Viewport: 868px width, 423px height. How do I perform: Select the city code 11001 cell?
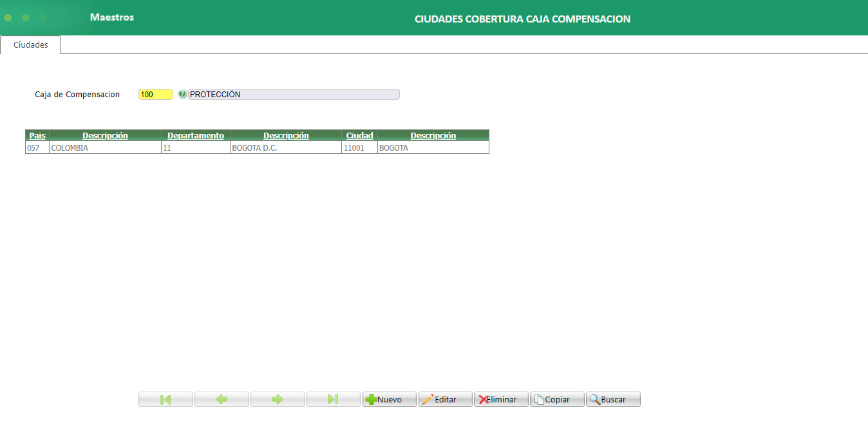[x=359, y=147]
